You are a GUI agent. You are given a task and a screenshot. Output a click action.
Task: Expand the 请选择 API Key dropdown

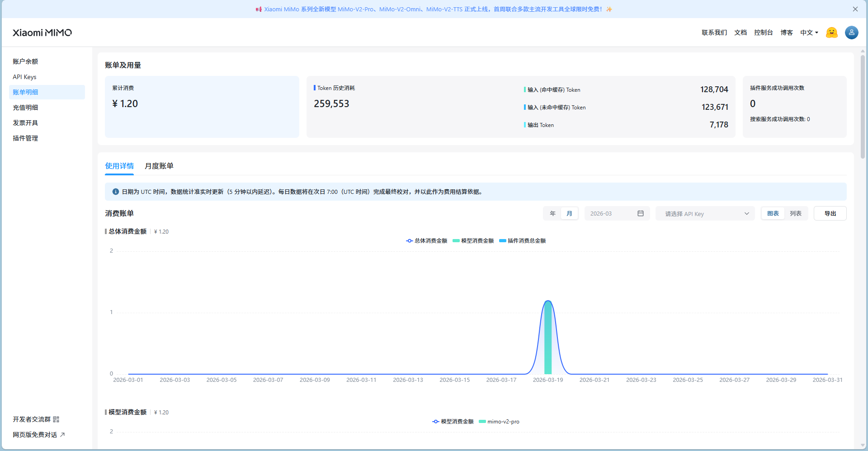[705, 214]
